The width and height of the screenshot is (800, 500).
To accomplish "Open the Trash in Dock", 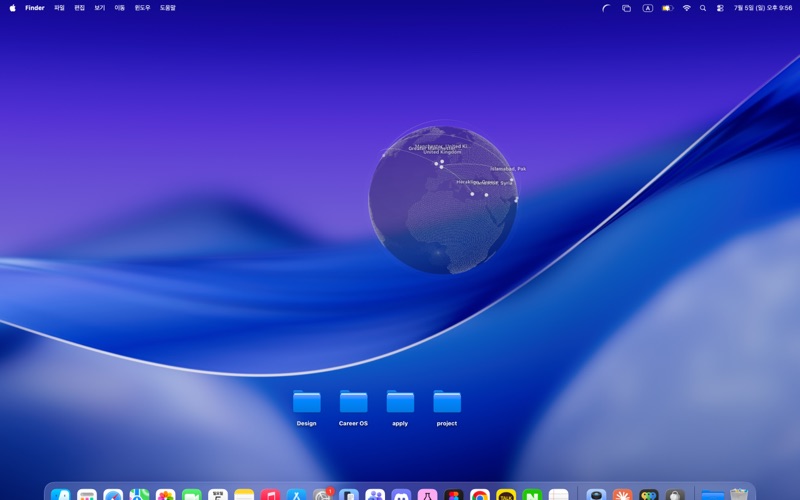I will pyautogui.click(x=739, y=494).
